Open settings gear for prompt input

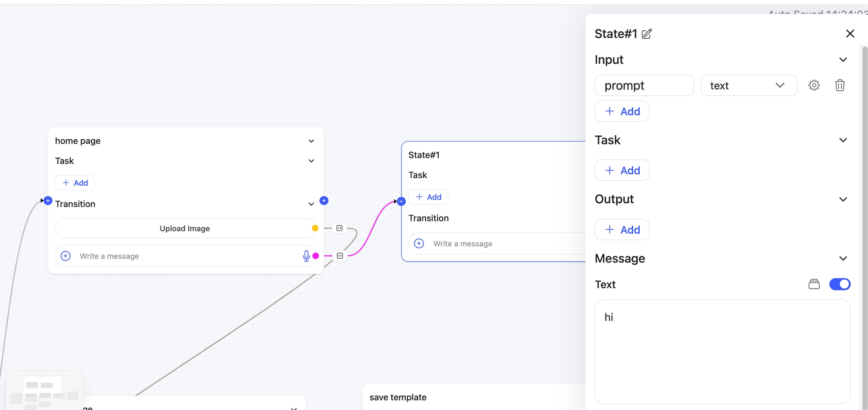click(814, 85)
